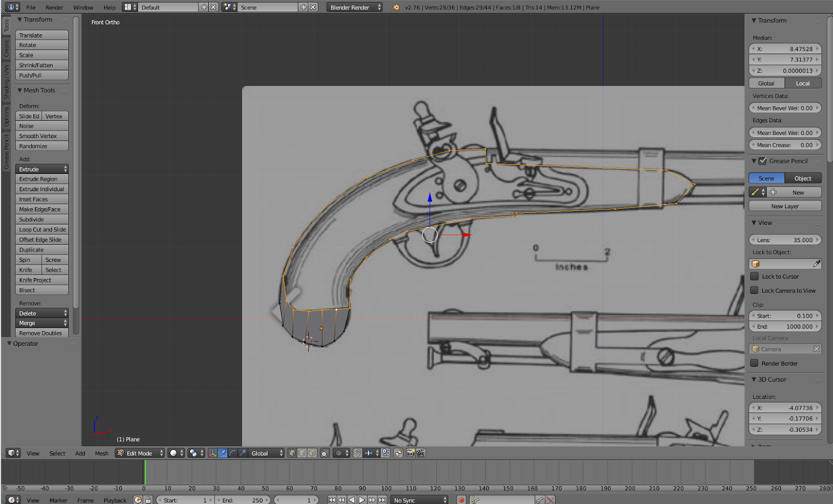Viewport: 833px width, 504px height.
Task: Open the Render menu
Action: tap(54, 7)
